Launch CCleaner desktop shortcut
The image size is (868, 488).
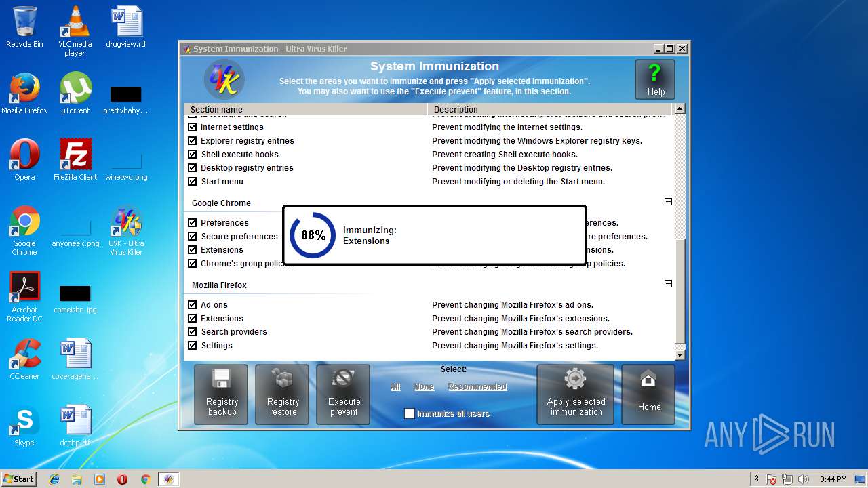coord(24,359)
